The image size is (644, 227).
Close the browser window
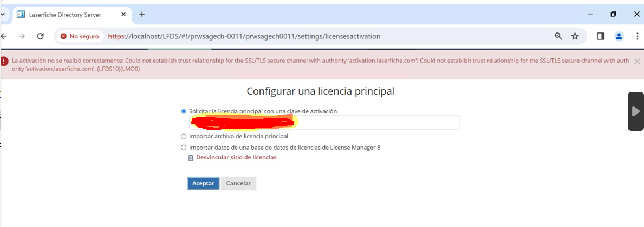click(x=636, y=14)
